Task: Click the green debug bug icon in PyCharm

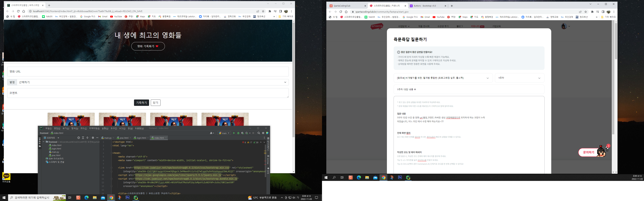Action: click(x=238, y=133)
